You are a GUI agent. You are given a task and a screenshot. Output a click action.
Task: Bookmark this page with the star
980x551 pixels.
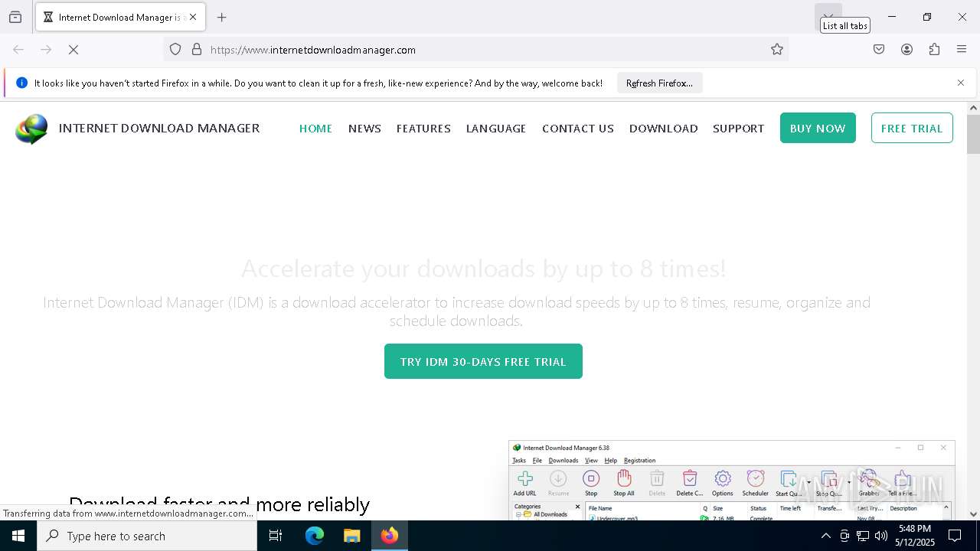777,50
